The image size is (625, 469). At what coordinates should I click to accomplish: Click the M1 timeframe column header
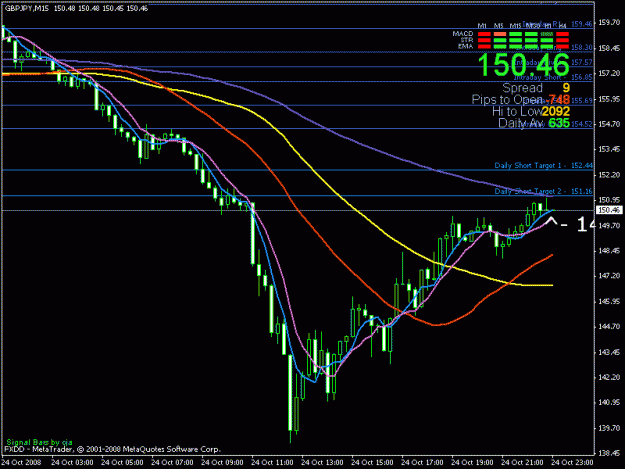(x=482, y=26)
